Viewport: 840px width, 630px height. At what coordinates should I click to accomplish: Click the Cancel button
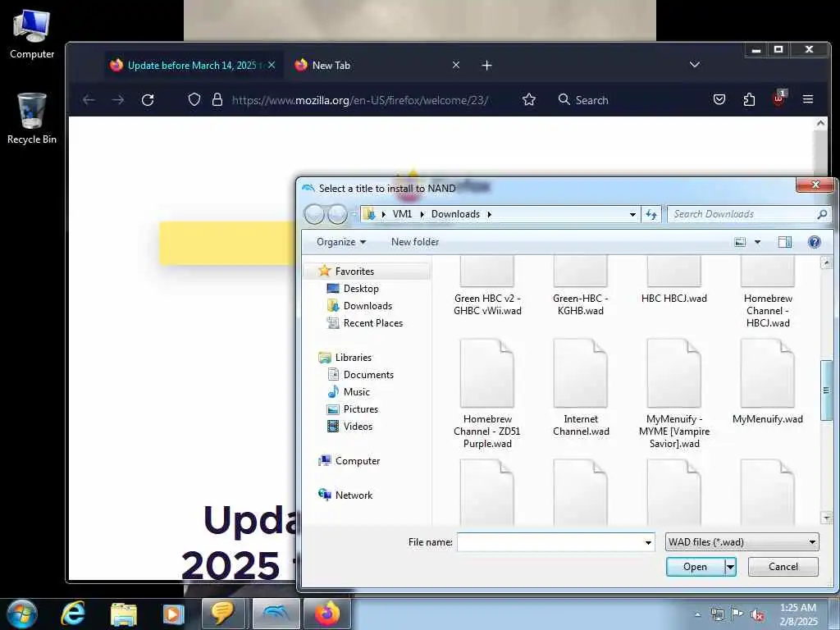[x=783, y=567]
